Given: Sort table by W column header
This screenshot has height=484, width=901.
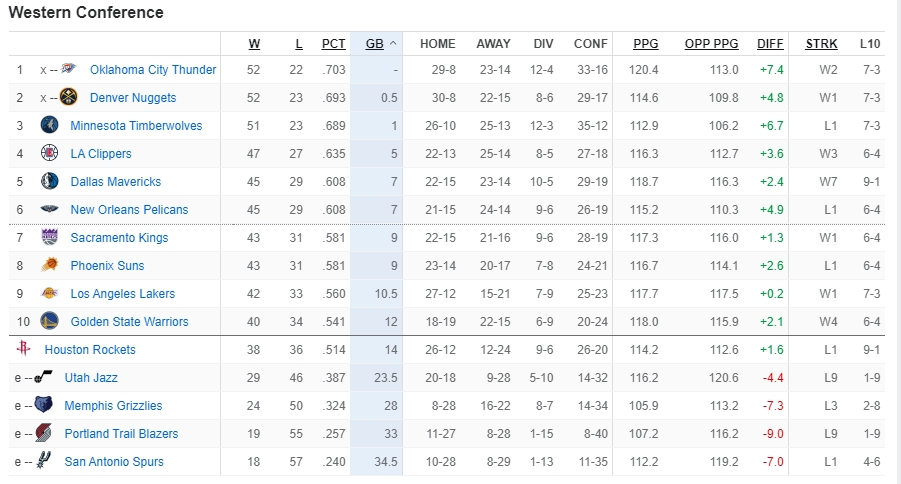Looking at the screenshot, I should click(254, 44).
